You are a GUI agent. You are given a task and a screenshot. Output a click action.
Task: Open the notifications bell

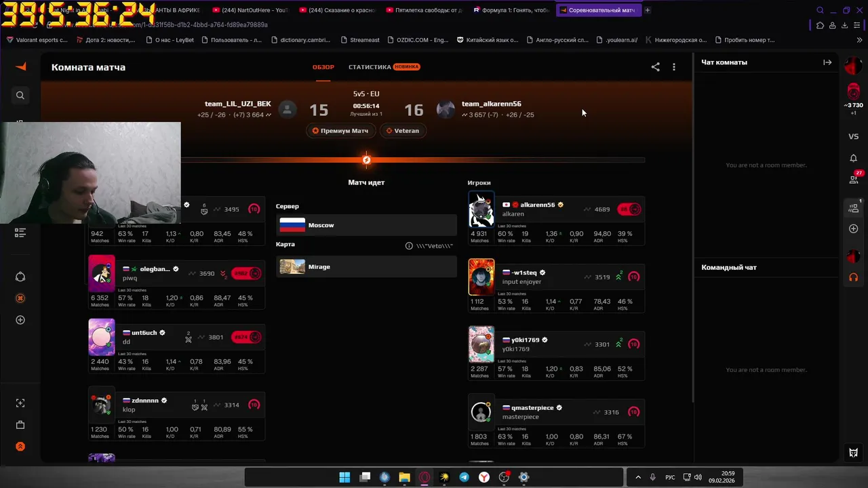point(853,158)
